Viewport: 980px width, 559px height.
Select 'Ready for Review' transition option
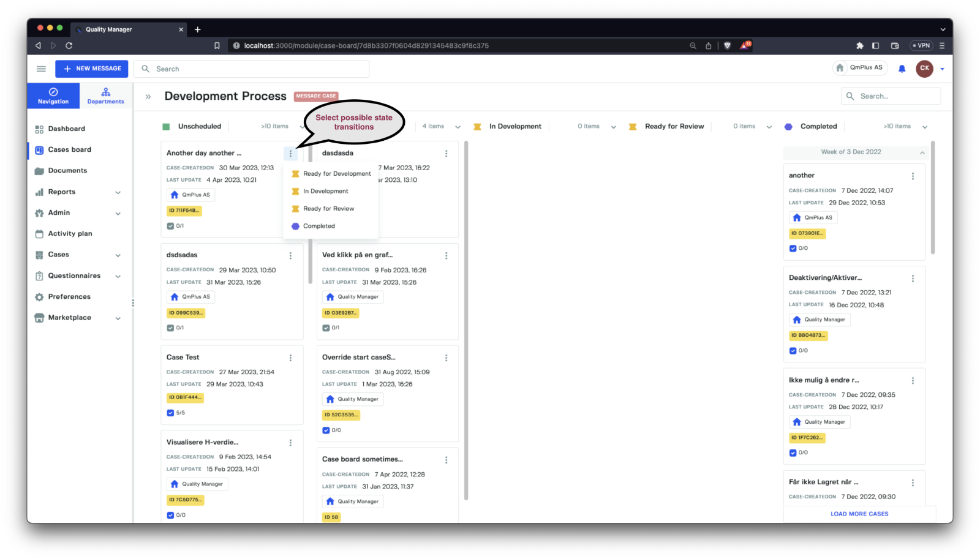click(x=328, y=209)
